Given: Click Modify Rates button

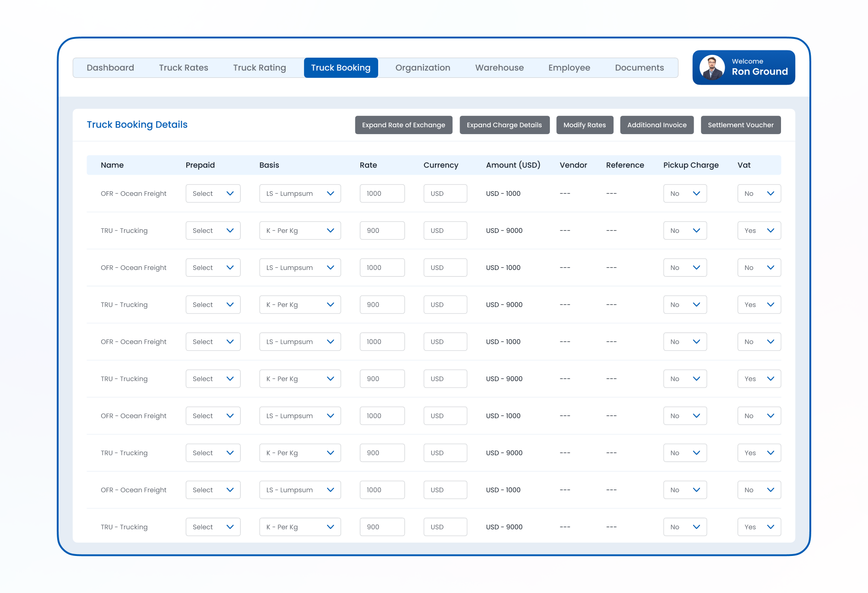Looking at the screenshot, I should (x=585, y=125).
